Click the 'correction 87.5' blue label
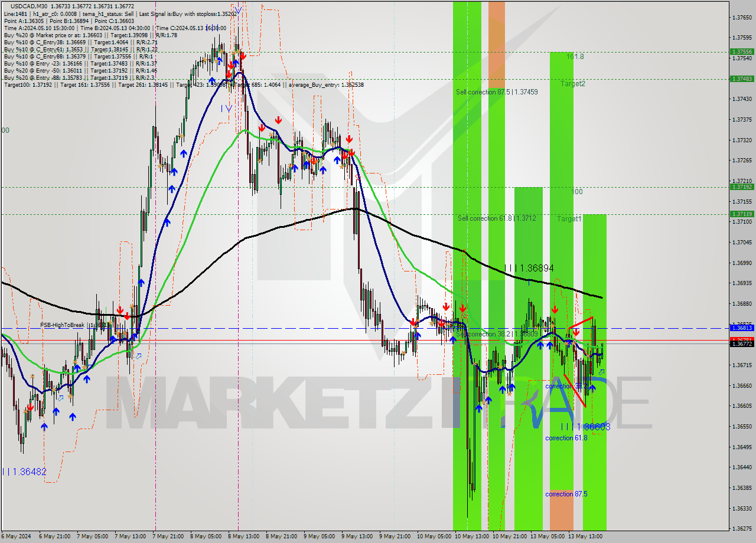 [x=566, y=494]
